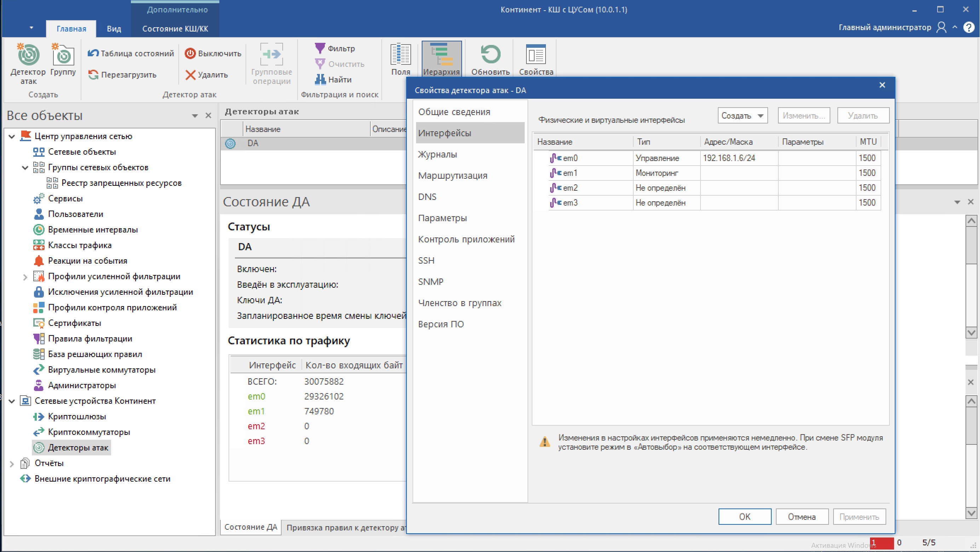Click the Find (Найти) binoculars icon
980x552 pixels.
pos(320,80)
